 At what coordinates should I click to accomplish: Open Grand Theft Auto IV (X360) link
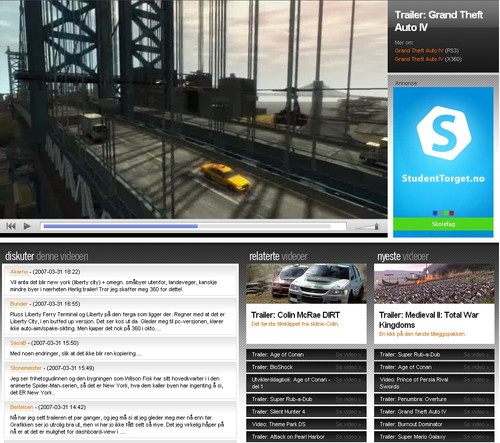point(428,59)
